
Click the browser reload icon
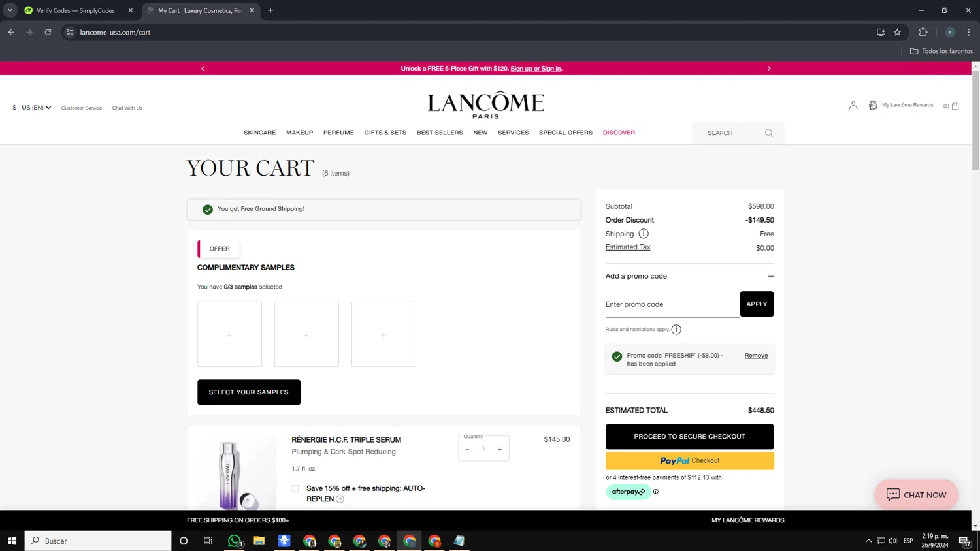(48, 32)
